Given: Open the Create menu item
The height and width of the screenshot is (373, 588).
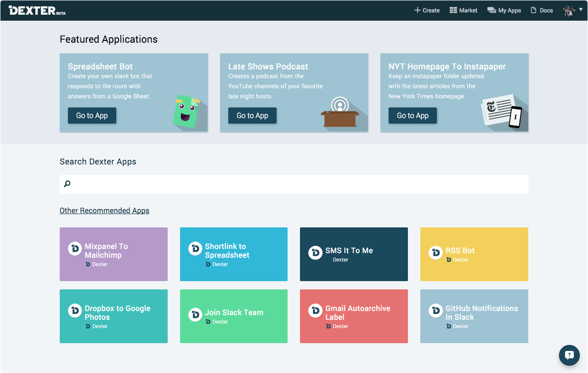Looking at the screenshot, I should point(427,10).
